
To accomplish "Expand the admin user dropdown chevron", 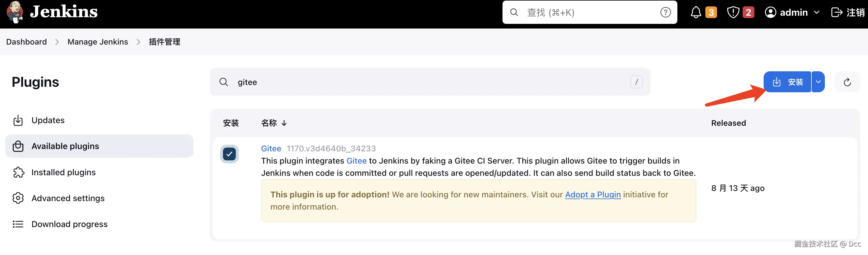I will pos(817,13).
